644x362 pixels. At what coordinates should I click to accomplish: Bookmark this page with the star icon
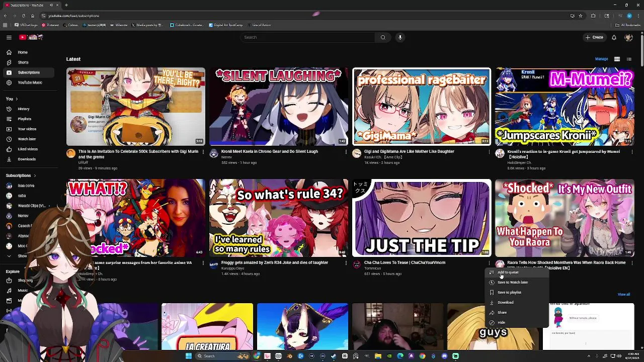pyautogui.click(x=581, y=16)
